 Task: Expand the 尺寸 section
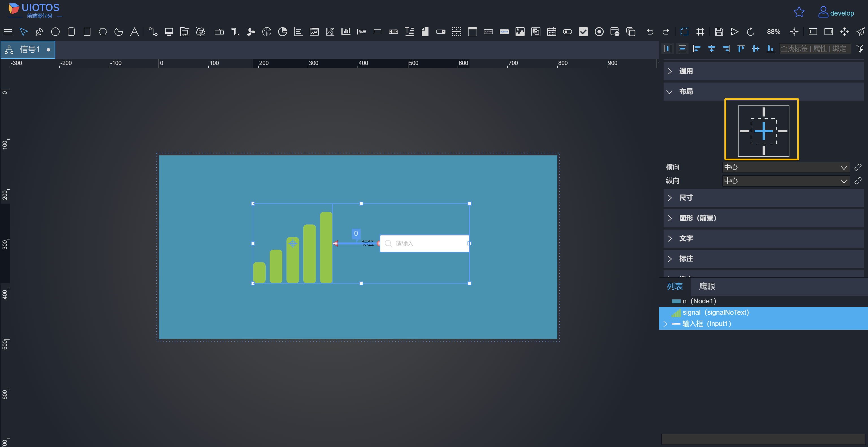(x=763, y=198)
